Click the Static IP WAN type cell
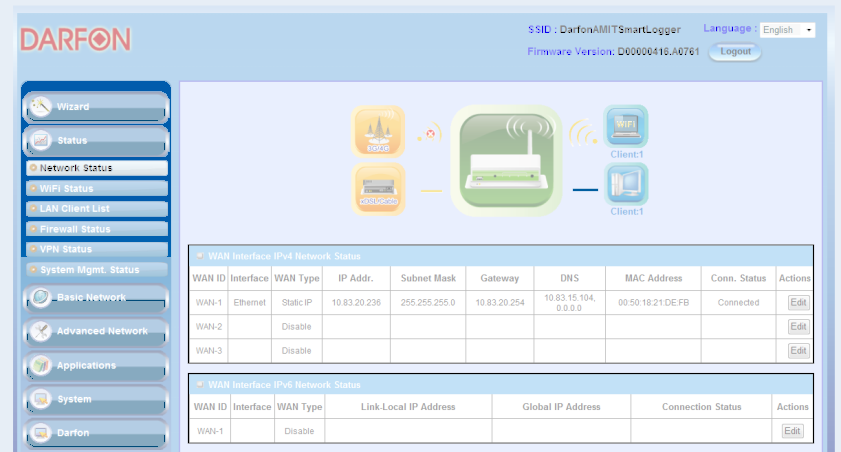The width and height of the screenshot is (841, 452). 297,302
